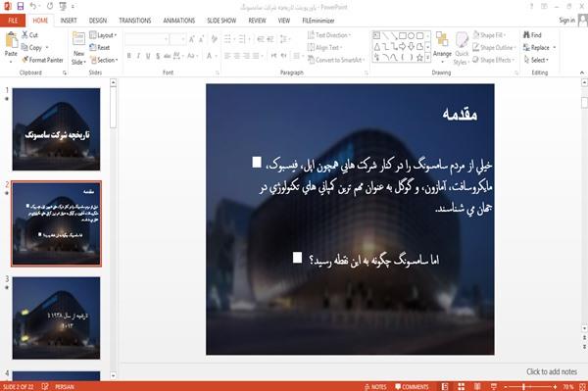
Task: Toggle Italic formatting
Action: pyautogui.click(x=138, y=56)
